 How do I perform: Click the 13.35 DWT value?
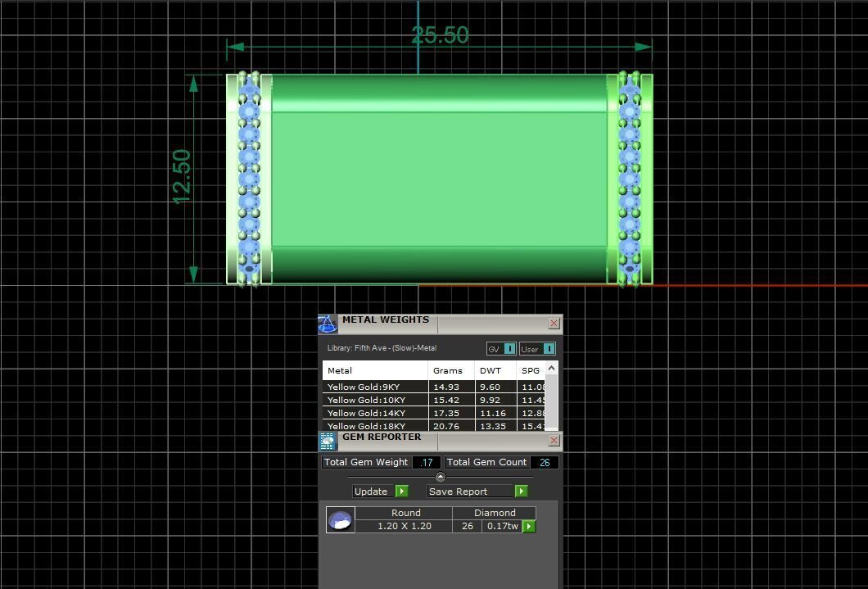[493, 426]
